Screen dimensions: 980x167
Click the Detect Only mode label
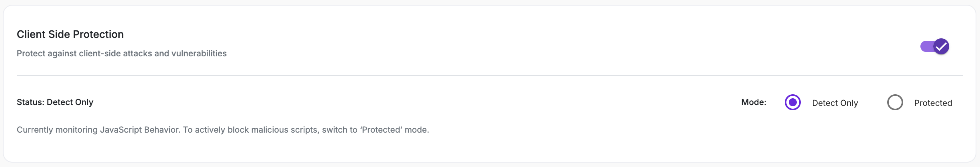[835, 103]
